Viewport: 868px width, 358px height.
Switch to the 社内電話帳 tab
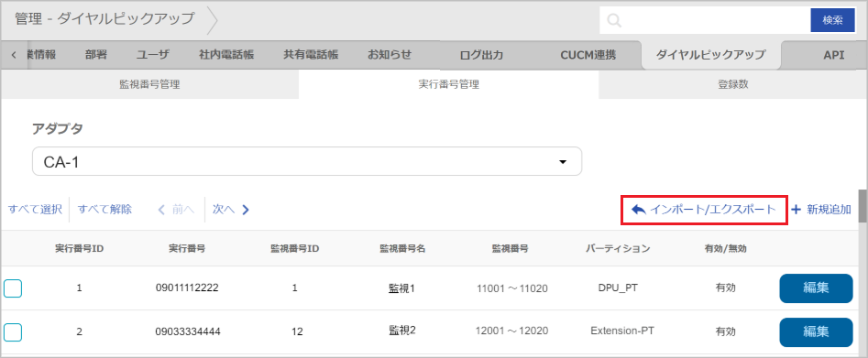pos(226,55)
